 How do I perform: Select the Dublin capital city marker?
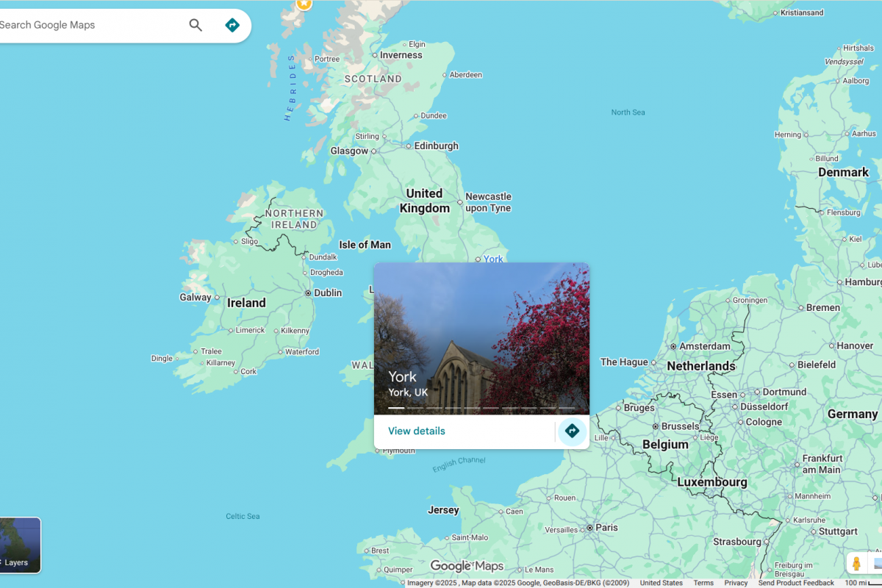pos(308,293)
